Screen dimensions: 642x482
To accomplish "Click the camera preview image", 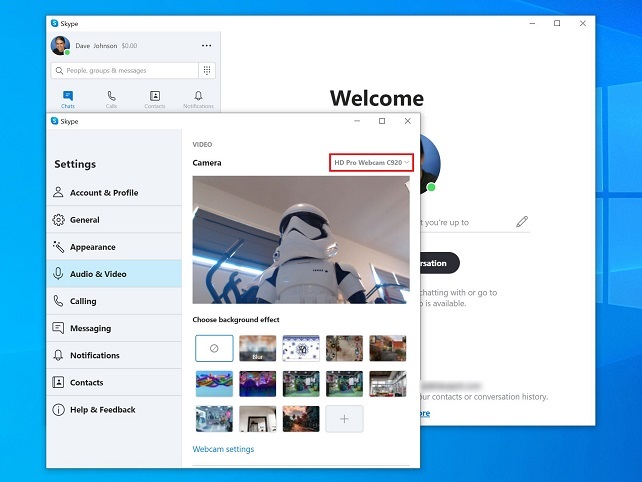I will (301, 240).
